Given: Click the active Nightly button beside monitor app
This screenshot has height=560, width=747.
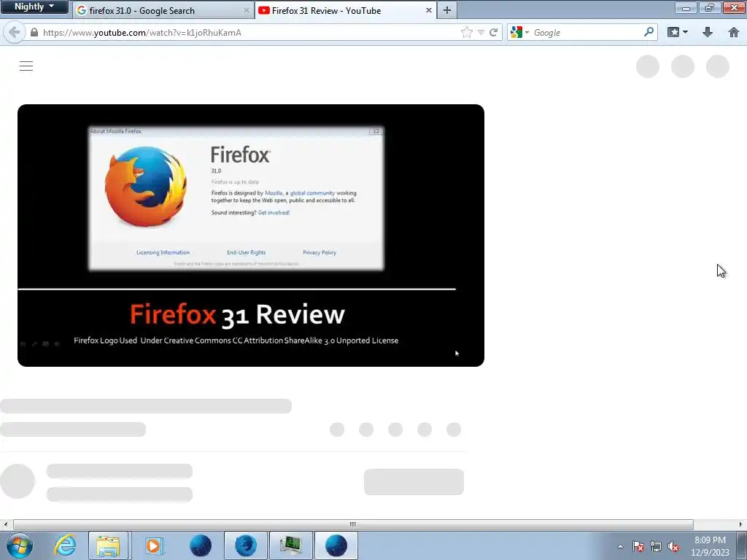Looking at the screenshot, I should pos(336,545).
